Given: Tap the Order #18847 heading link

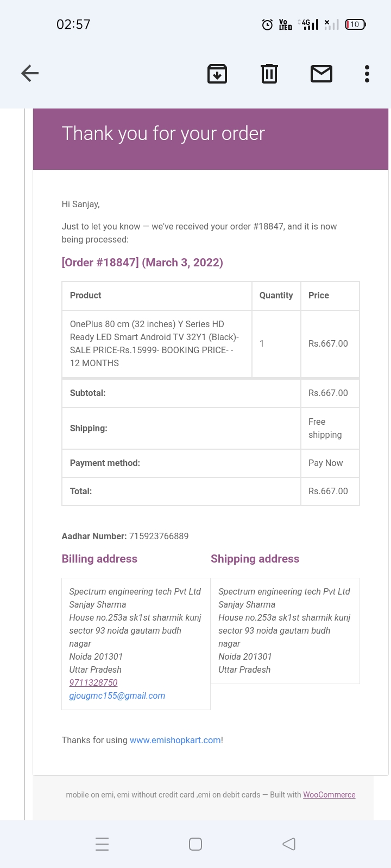Looking at the screenshot, I should tap(142, 263).
